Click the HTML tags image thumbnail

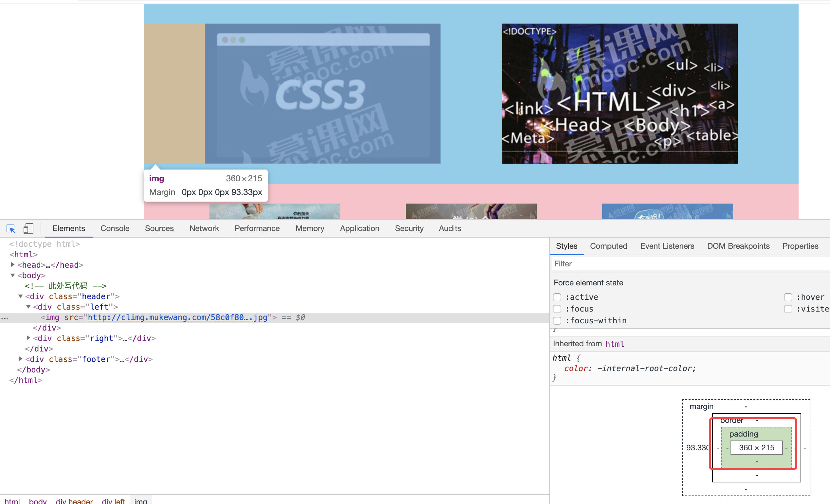(x=620, y=94)
